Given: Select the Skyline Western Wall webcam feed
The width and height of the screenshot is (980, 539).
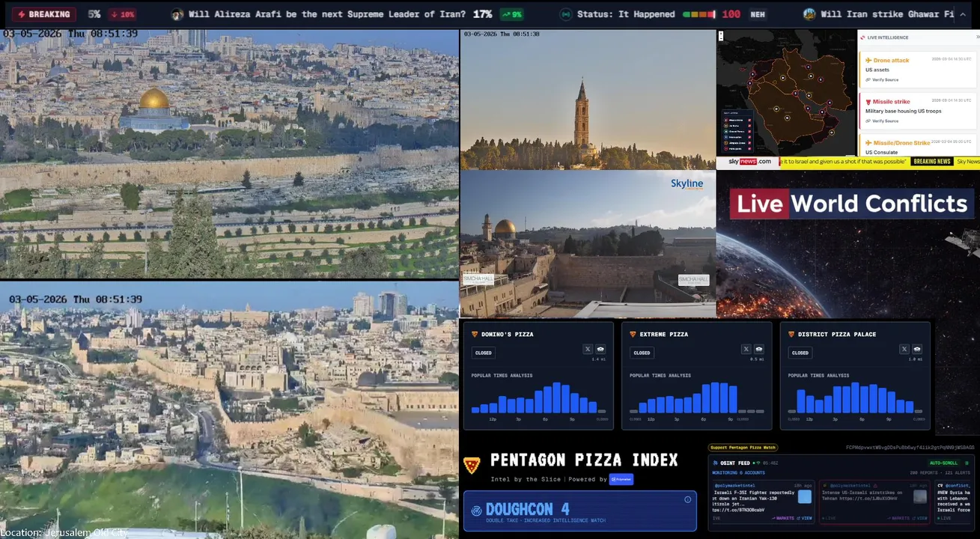Looking at the screenshot, I should coord(588,244).
